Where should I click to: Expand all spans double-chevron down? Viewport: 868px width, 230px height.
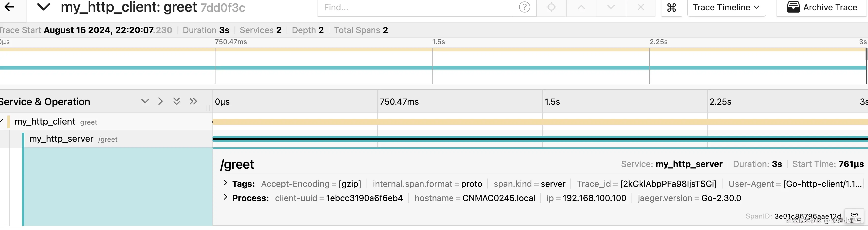click(177, 101)
